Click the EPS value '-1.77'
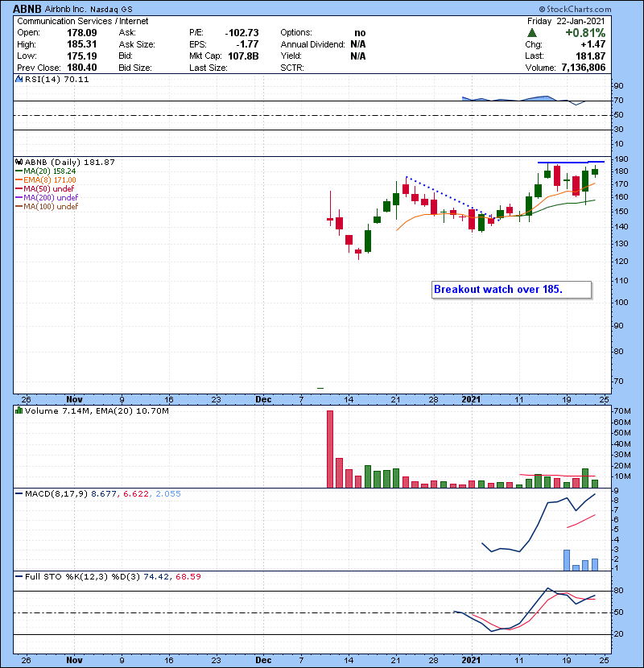The image size is (644, 668). click(x=247, y=44)
